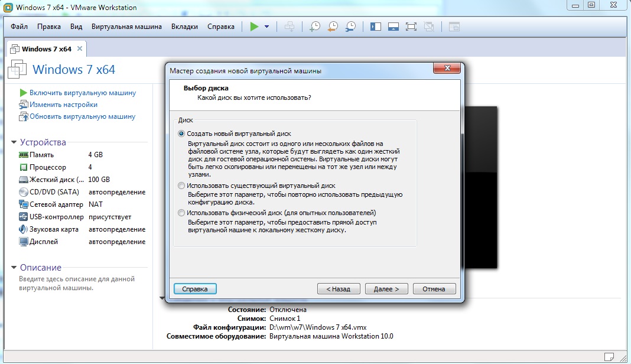Click the Send Ctrl+Alt+Del toolbar icon
The image size is (631, 364).
tap(290, 27)
